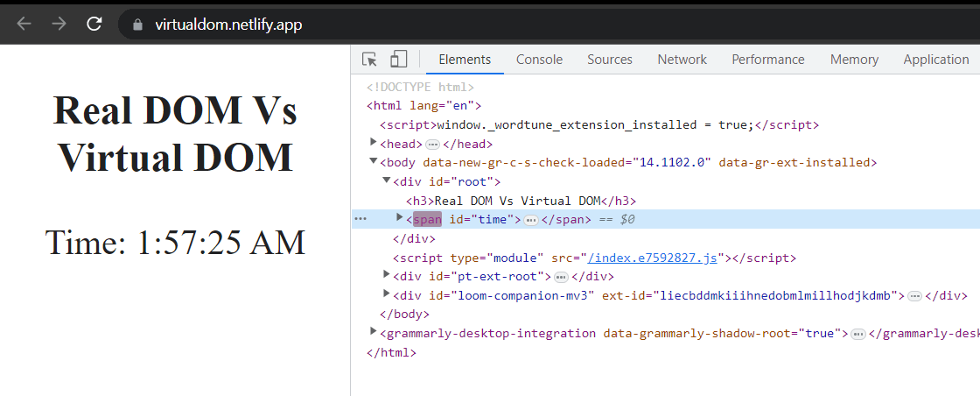Click the ellipsis badge inside the head tag
Image resolution: width=980 pixels, height=396 pixels.
(x=432, y=144)
